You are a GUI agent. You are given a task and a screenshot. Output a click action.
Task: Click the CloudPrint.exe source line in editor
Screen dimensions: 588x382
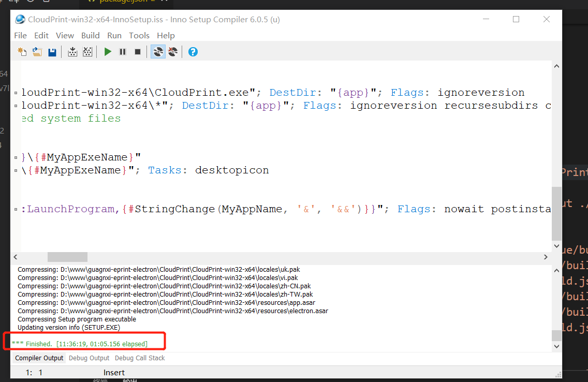point(273,93)
